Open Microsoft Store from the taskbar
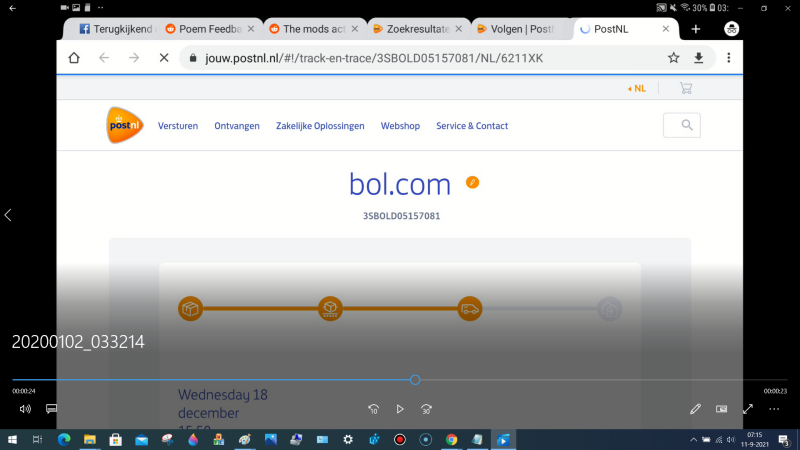This screenshot has height=450, width=800. pos(116,439)
